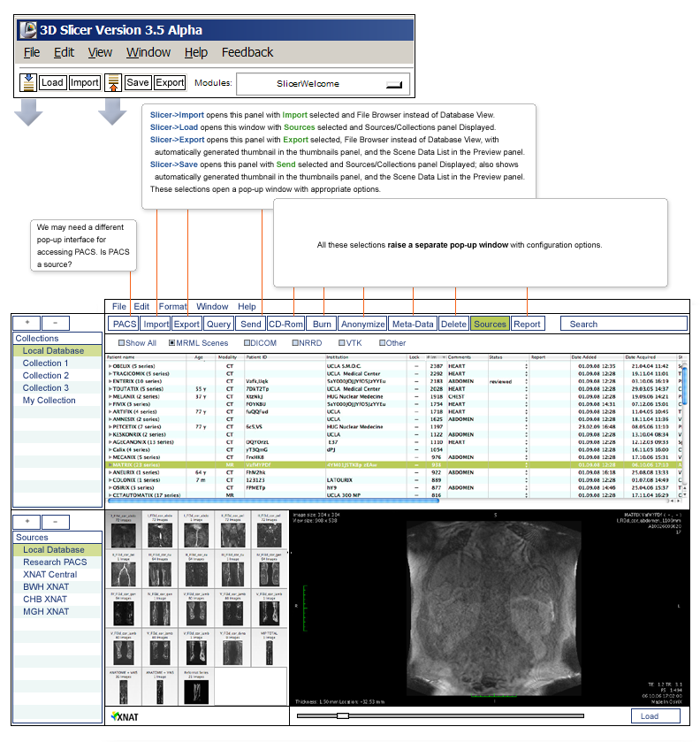The width and height of the screenshot is (700, 742).
Task: Open the Feedback menu in Slicer
Action: click(x=247, y=52)
